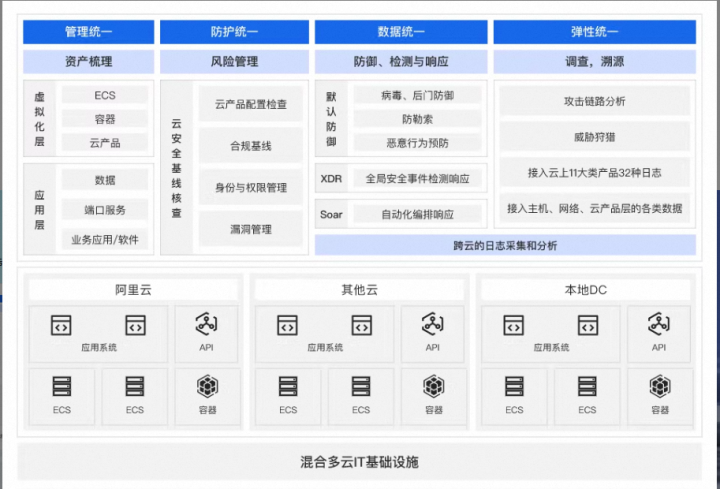This screenshot has width=720, height=489.
Task: Click first 应用系统 code-window icon in 本地DC
Action: tap(514, 325)
